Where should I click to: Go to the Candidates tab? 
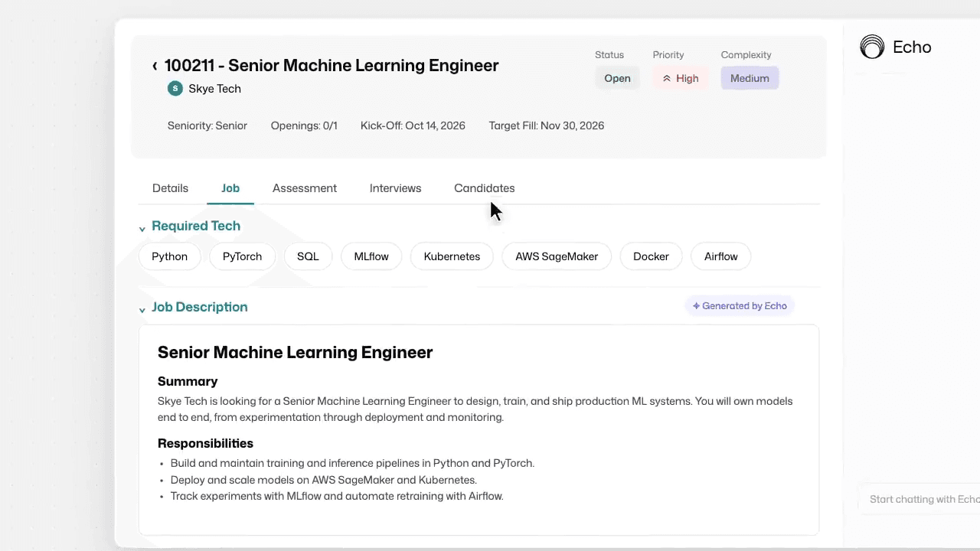(485, 188)
